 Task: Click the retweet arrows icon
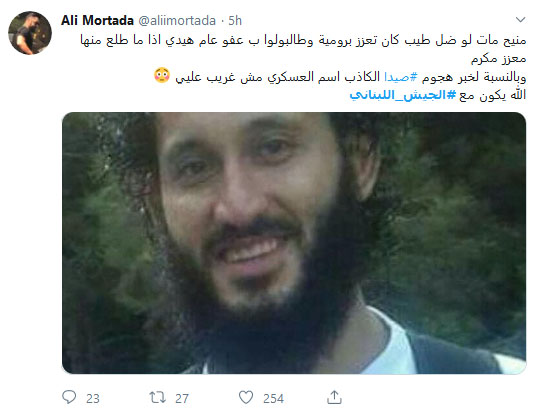click(158, 397)
